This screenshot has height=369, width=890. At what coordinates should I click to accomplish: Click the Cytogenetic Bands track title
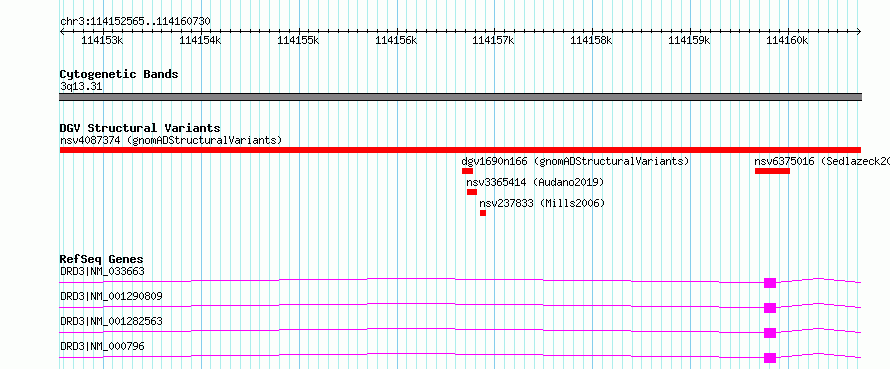(119, 74)
